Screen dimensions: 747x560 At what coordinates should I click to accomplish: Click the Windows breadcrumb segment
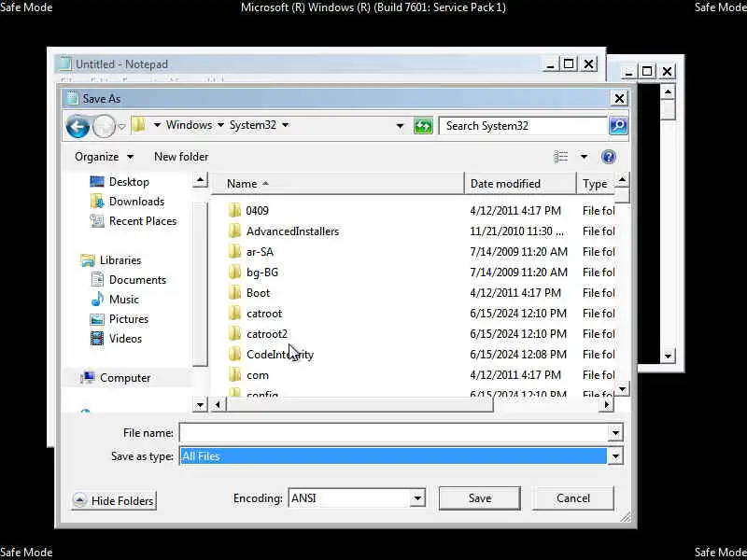(x=189, y=125)
